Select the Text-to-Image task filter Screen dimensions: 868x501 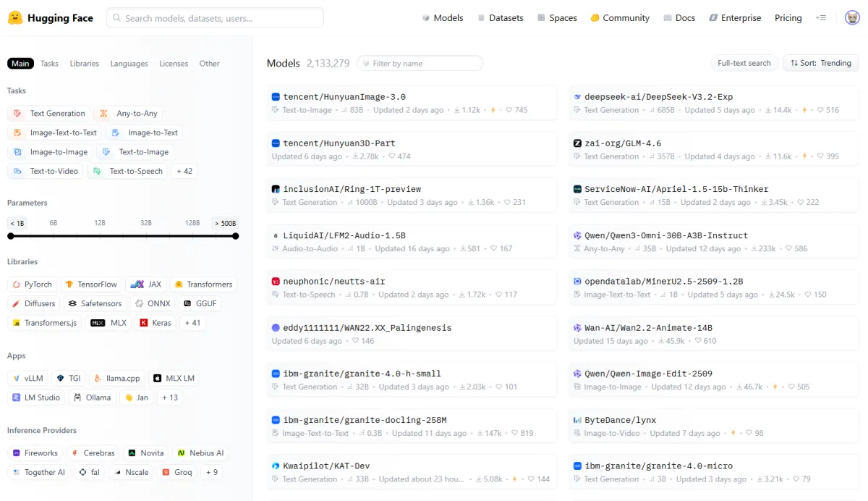[135, 152]
